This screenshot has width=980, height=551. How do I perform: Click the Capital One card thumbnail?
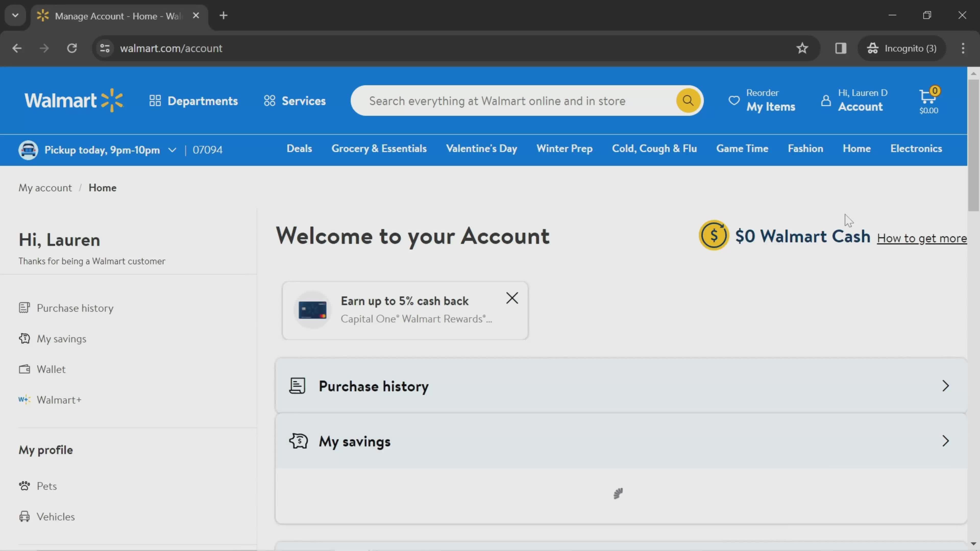[312, 310]
